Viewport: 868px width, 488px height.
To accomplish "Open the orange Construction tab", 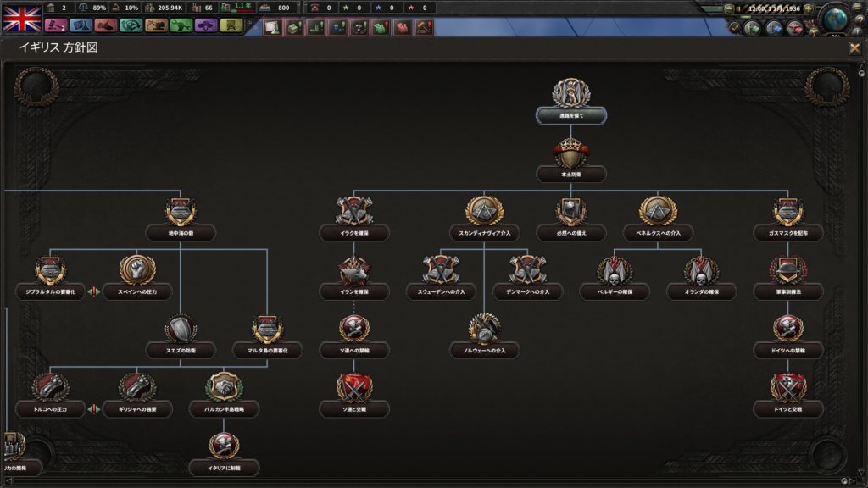I will [156, 25].
